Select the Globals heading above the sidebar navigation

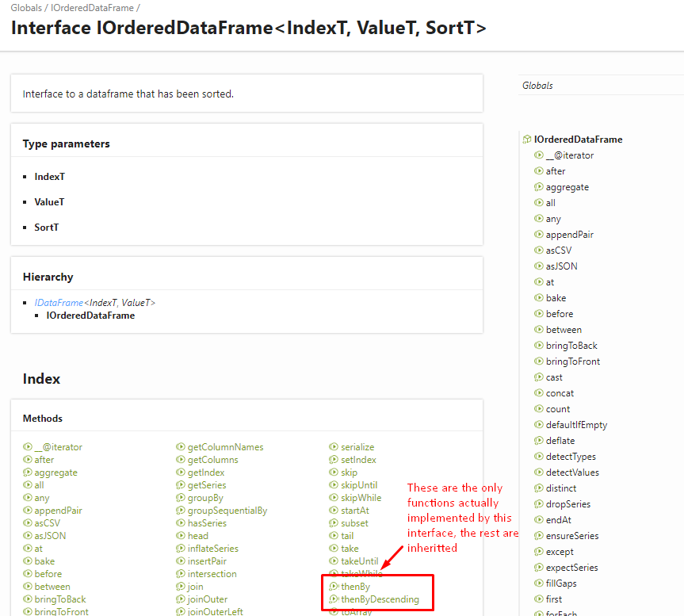pos(537,85)
